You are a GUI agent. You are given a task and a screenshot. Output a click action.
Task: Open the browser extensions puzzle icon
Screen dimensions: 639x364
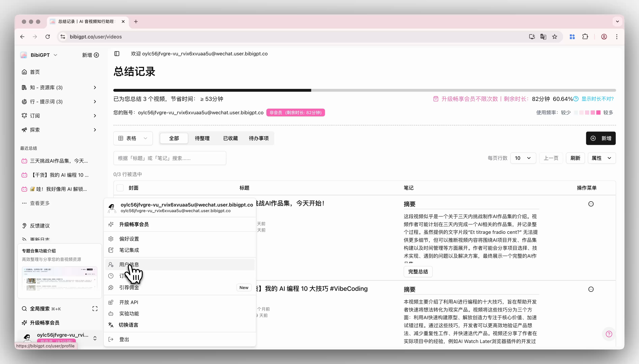point(585,37)
